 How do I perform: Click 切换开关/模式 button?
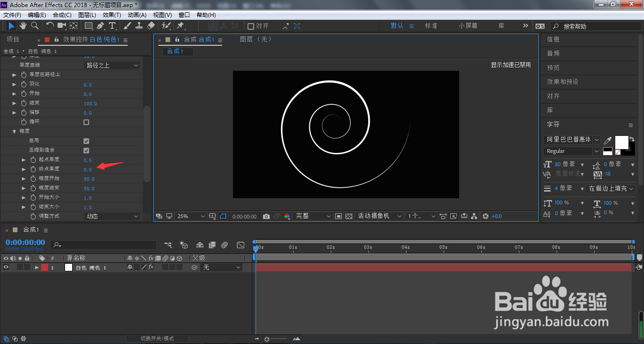(x=157, y=338)
